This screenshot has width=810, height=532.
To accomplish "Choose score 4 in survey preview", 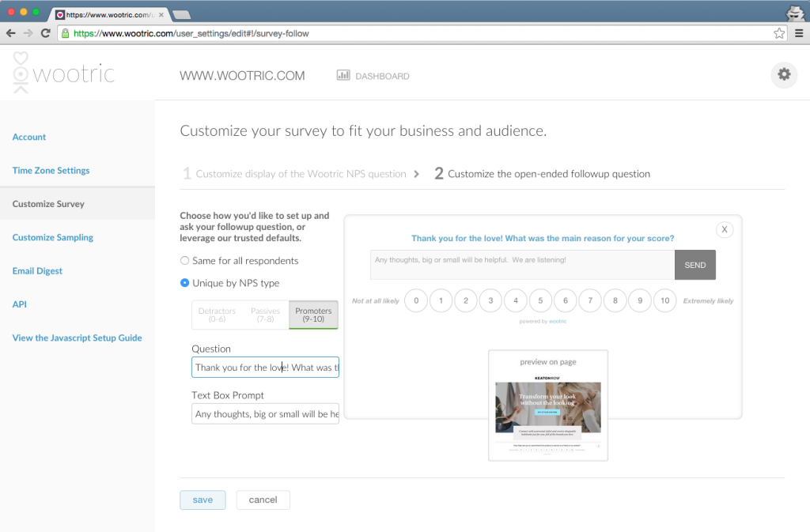I will click(x=516, y=301).
